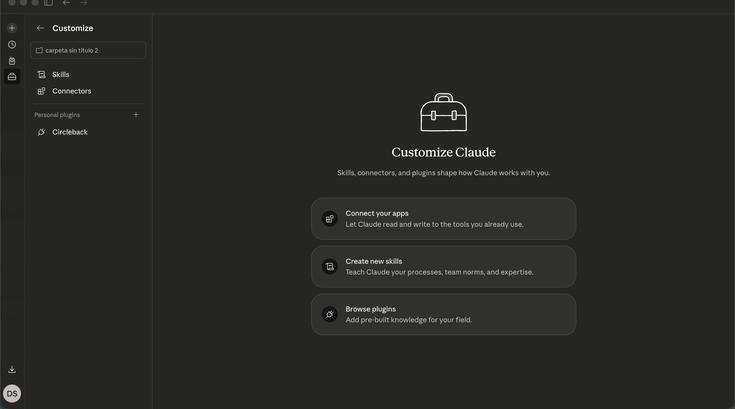Click the 'Skills, connectors, and plugins' subtitle

click(443, 173)
